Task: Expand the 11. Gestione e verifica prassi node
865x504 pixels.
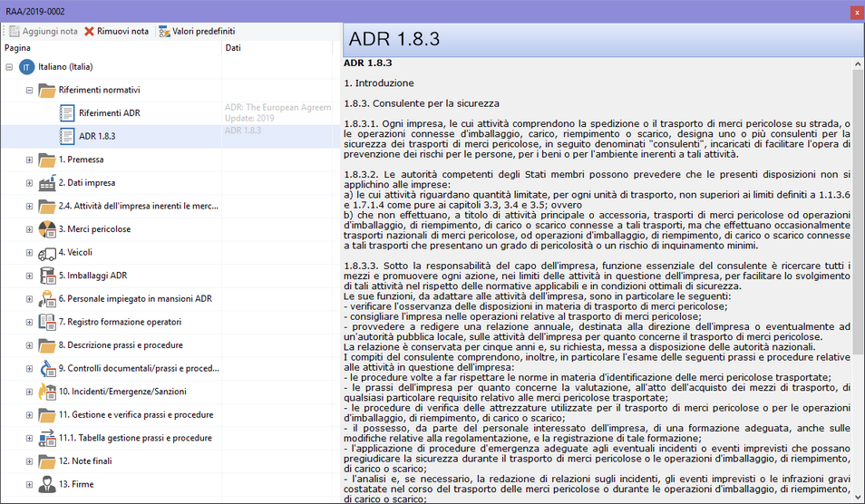Action: (x=29, y=415)
